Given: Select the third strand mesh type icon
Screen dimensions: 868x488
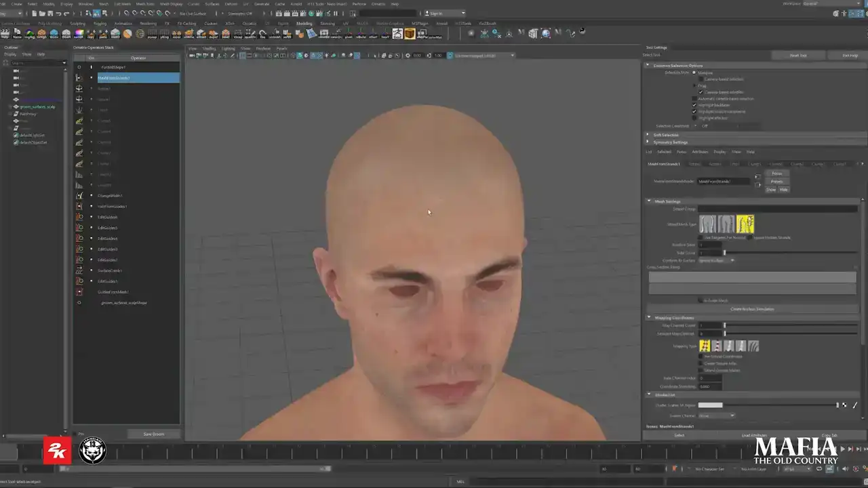Looking at the screenshot, I should 745,224.
